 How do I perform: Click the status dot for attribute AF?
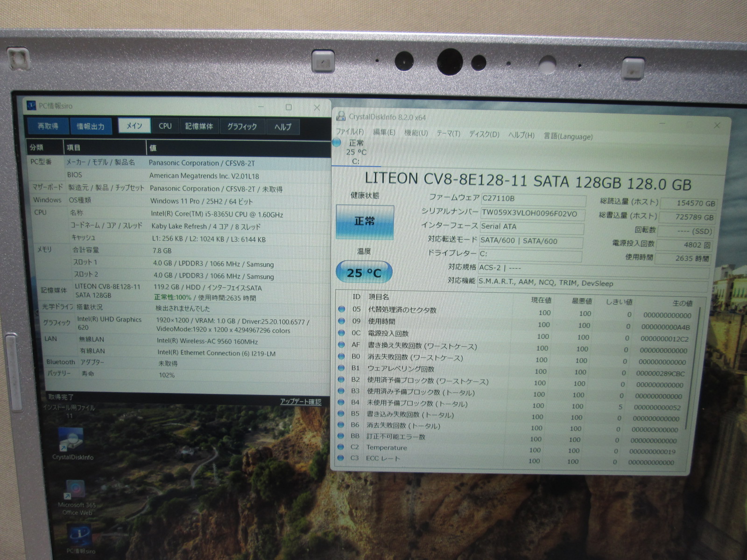coord(341,345)
